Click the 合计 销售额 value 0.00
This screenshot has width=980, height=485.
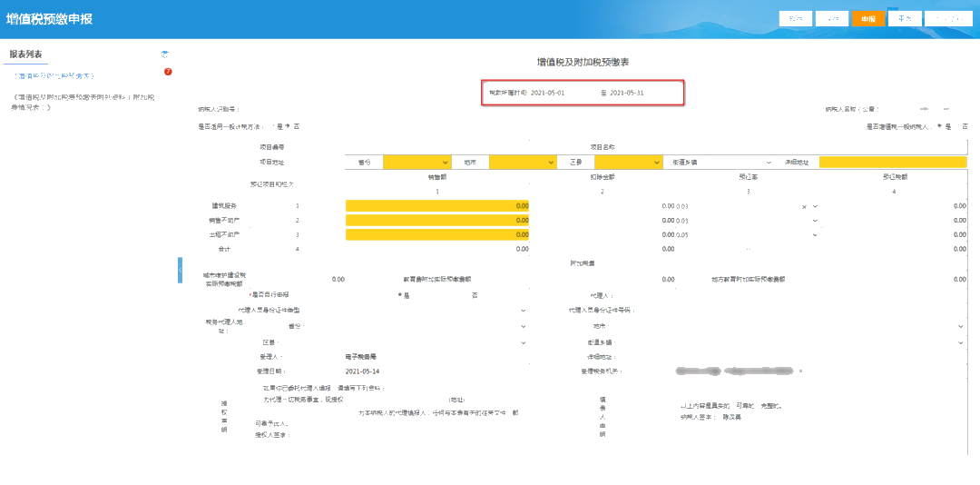point(523,249)
